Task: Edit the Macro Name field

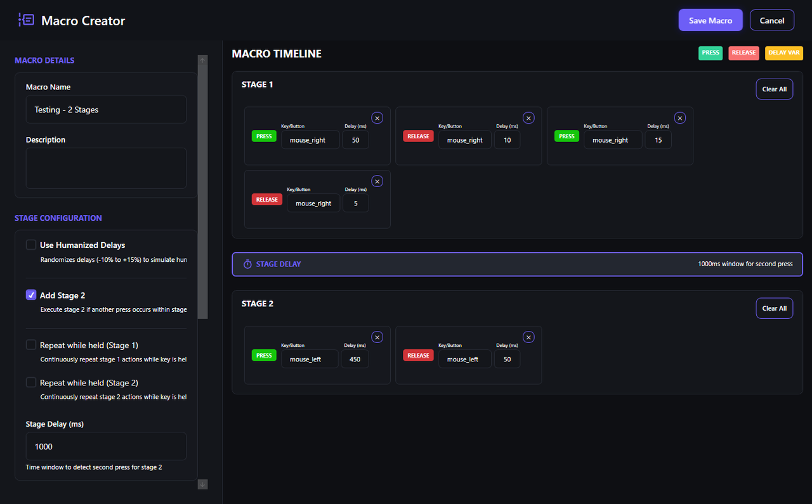Action: [106, 110]
